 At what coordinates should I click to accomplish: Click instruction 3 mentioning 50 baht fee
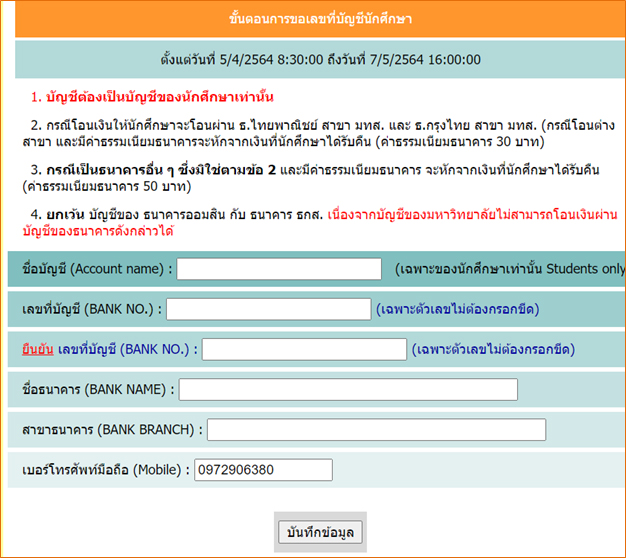pos(320,178)
